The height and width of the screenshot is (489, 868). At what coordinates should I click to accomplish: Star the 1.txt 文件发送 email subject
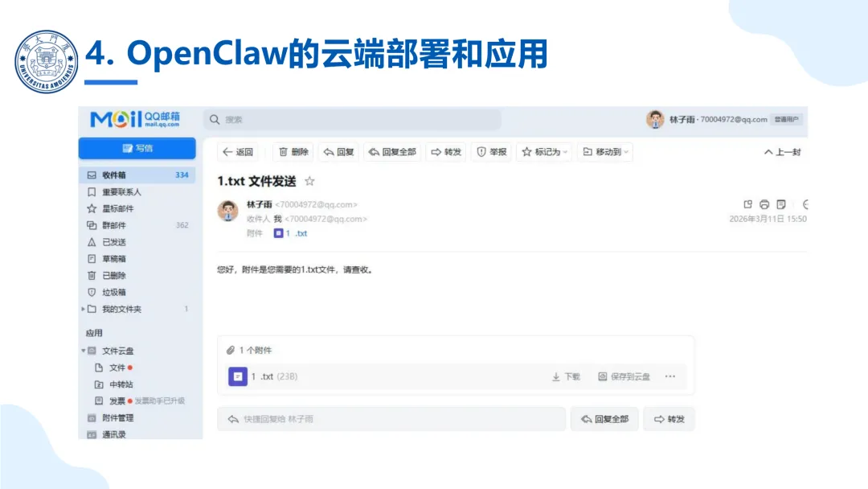[x=309, y=181]
